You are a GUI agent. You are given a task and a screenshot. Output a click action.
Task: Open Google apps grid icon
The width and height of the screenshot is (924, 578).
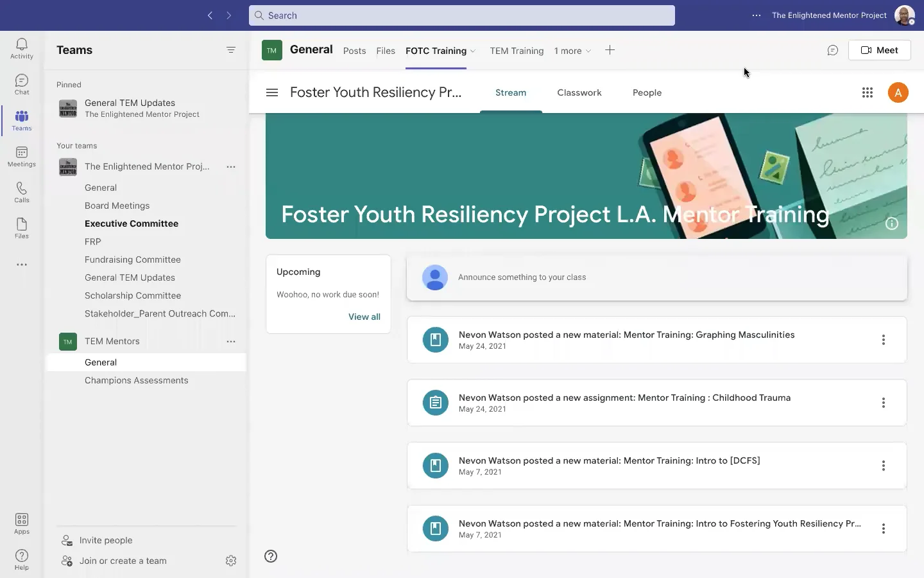868,92
